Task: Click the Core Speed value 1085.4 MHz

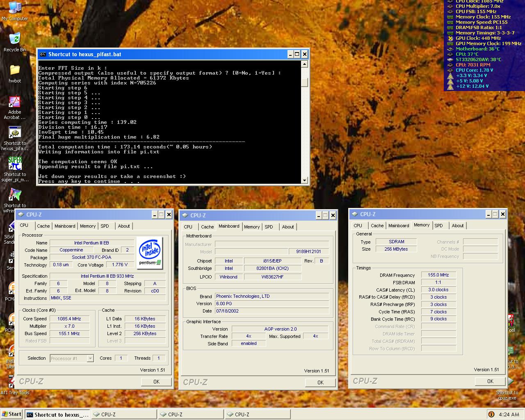Action: click(69, 319)
